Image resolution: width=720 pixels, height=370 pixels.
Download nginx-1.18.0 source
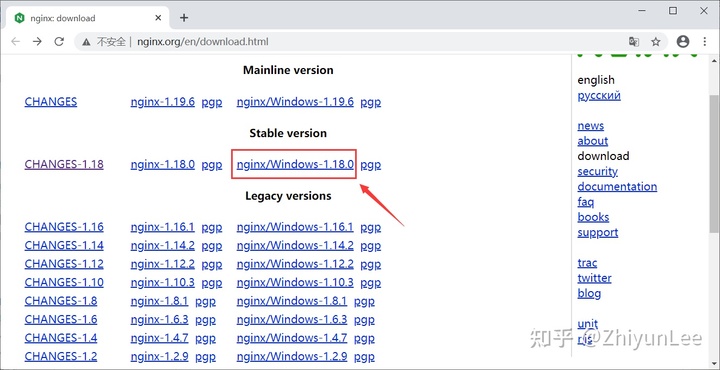[x=163, y=164]
